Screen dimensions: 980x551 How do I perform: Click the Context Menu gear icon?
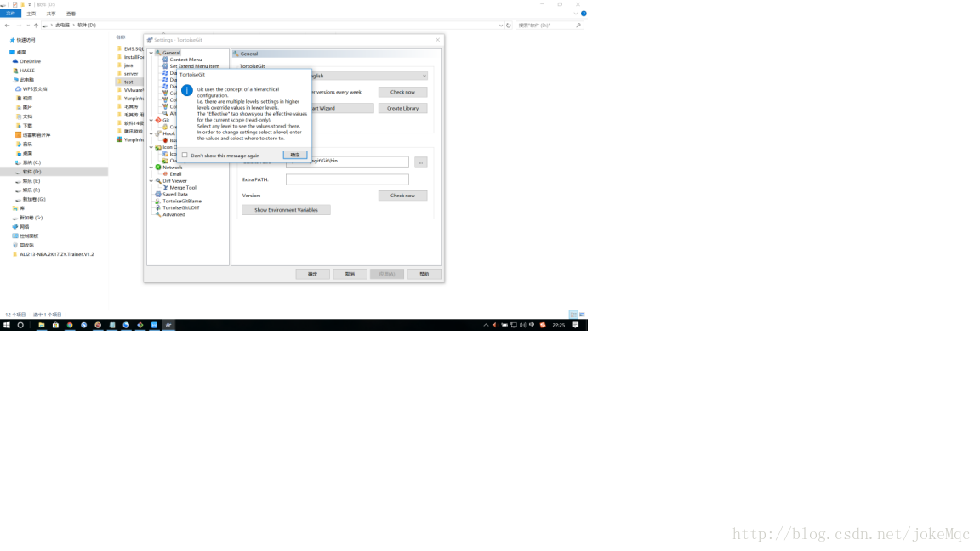tap(165, 60)
